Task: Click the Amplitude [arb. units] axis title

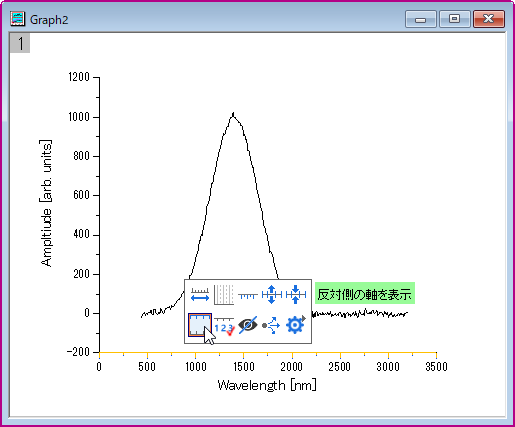Action: (x=46, y=203)
